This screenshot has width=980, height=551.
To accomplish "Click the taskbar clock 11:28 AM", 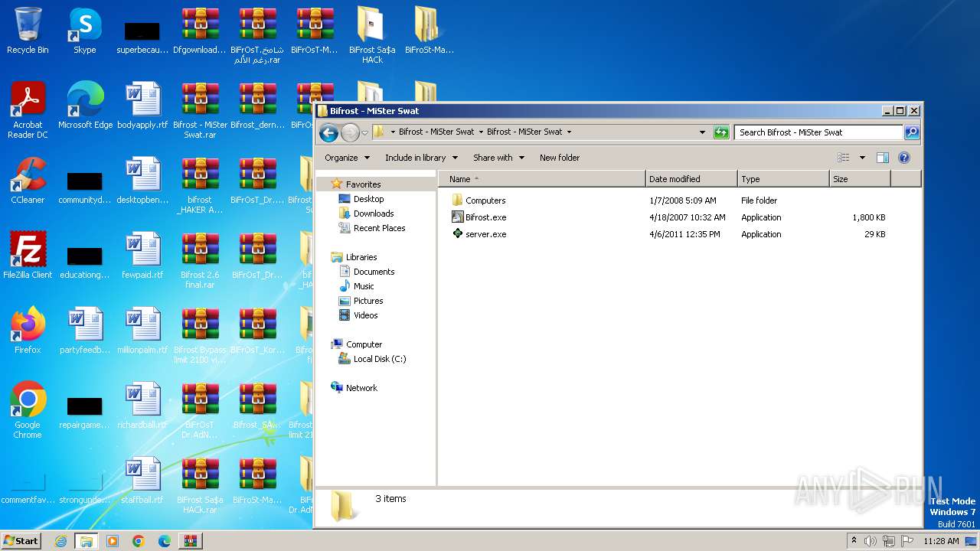I will tap(941, 541).
